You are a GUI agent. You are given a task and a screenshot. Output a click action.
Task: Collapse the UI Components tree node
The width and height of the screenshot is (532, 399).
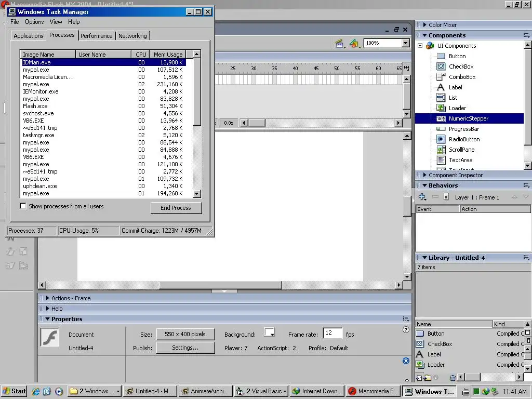point(420,46)
